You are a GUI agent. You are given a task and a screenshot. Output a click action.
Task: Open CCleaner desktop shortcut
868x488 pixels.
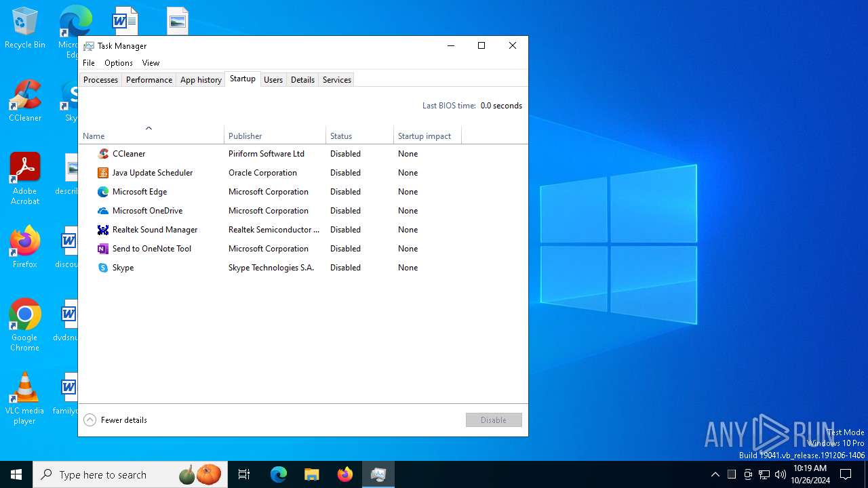click(x=25, y=101)
